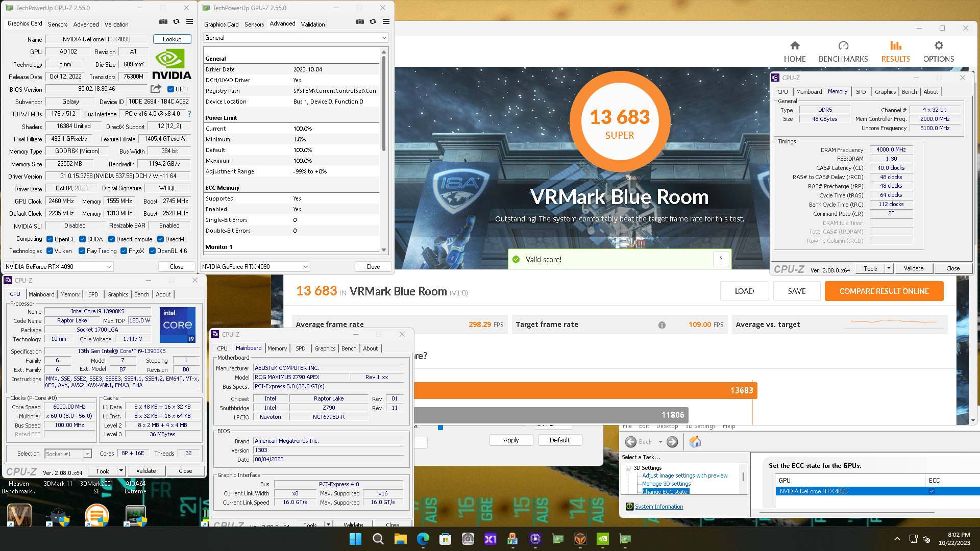Switch to Sensors tab in left GPU-Z window
Viewport: 980px width, 551px height.
pyautogui.click(x=58, y=24)
